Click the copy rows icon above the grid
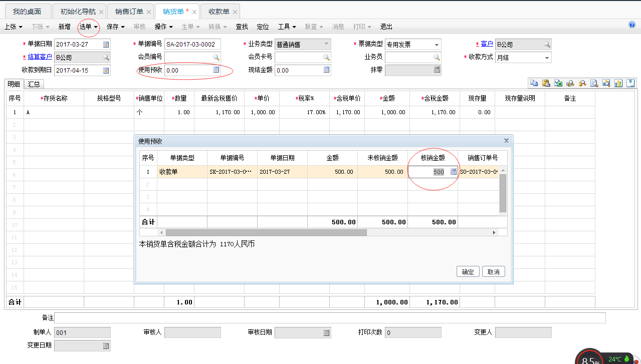The width and height of the screenshot is (641, 364). 534,83
